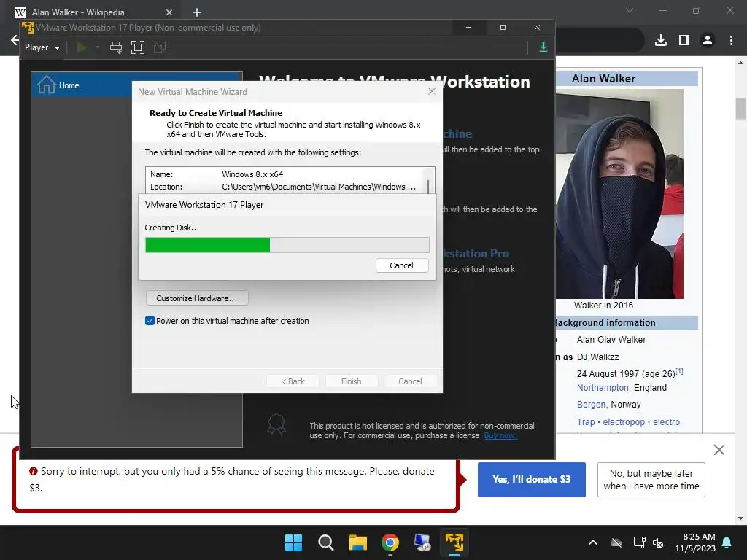Click the Chrome tab search chevron
This screenshot has width=747, height=560.
click(630, 10)
